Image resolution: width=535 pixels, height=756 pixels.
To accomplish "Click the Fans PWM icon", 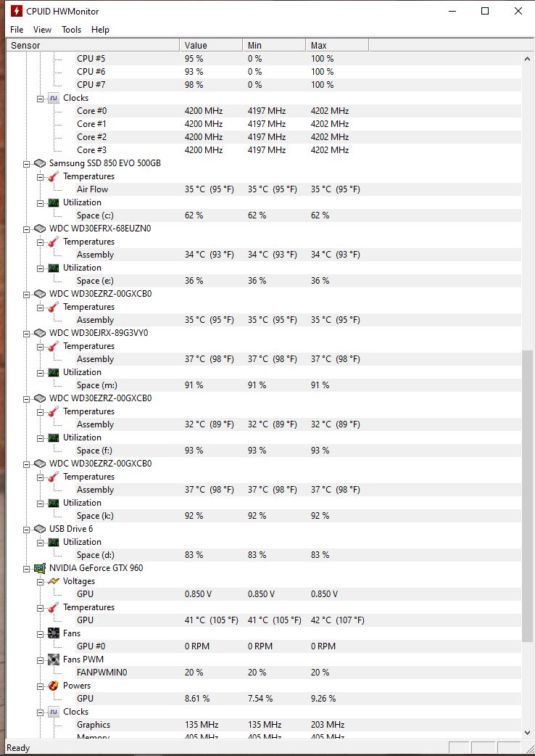I will click(x=54, y=660).
